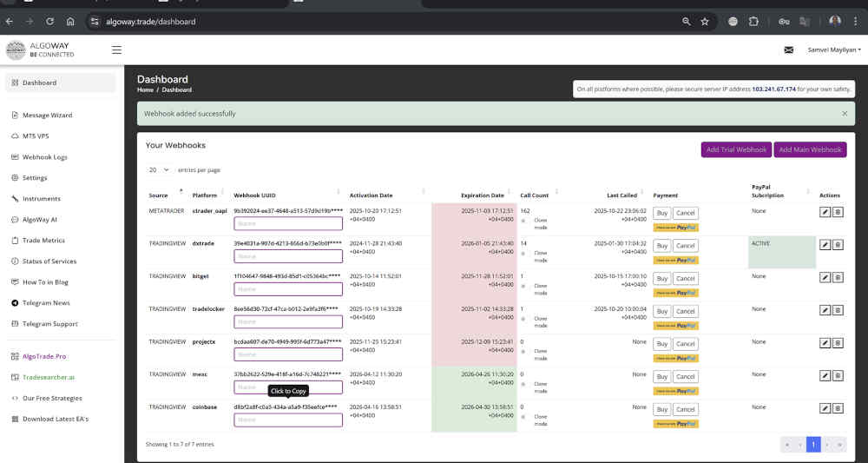The width and height of the screenshot is (868, 463).
Task: Toggle Clone mode for coinbase webhook
Action: 523,416
